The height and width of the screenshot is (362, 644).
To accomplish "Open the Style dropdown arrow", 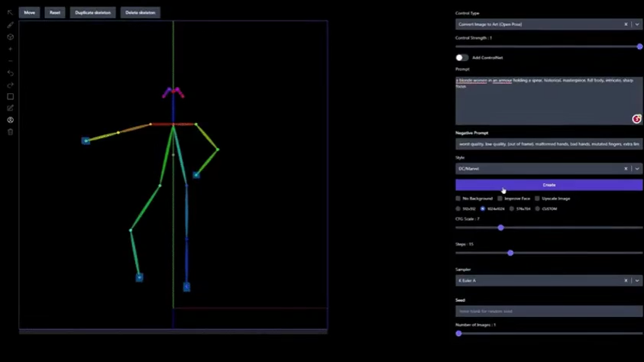I will tap(637, 169).
